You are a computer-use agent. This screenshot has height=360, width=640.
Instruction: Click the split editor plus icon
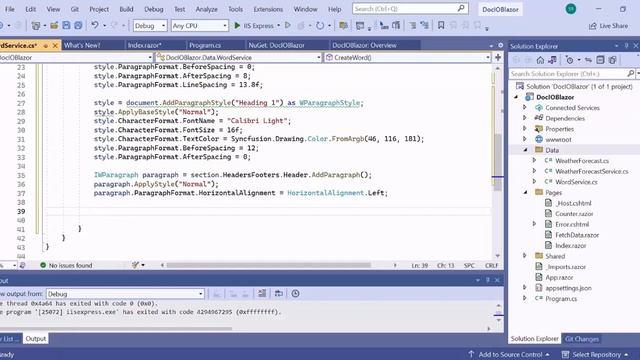[x=498, y=57]
